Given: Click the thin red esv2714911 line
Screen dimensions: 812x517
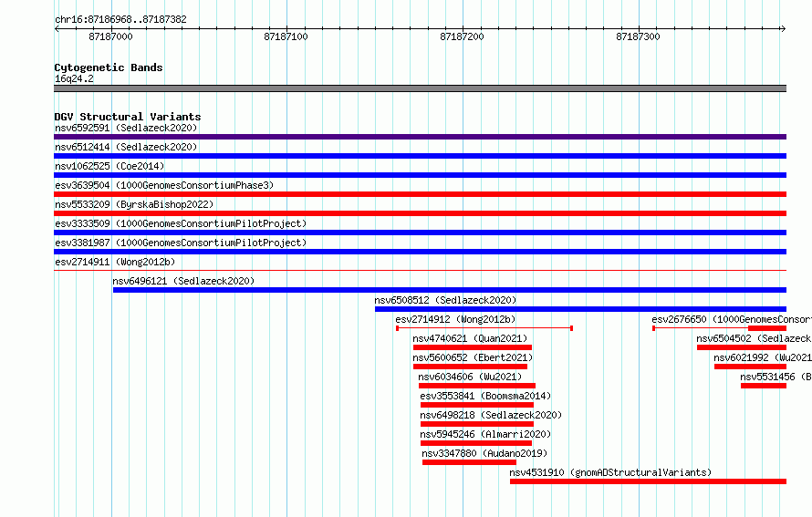Looking at the screenshot, I should 420,270.
